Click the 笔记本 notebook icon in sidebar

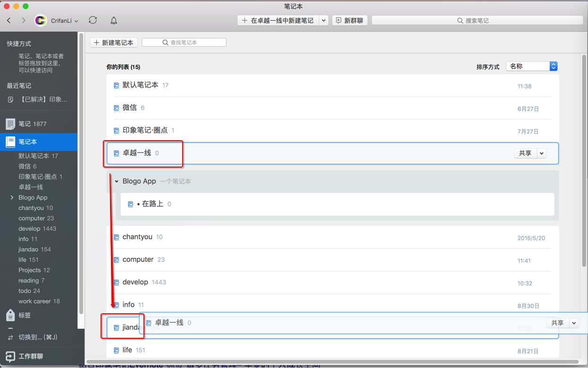pos(10,142)
